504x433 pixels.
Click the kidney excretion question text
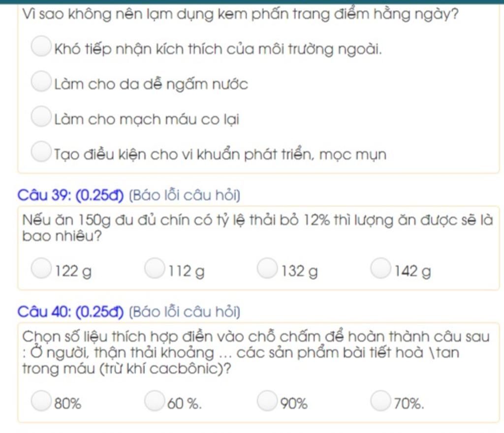(x=256, y=352)
